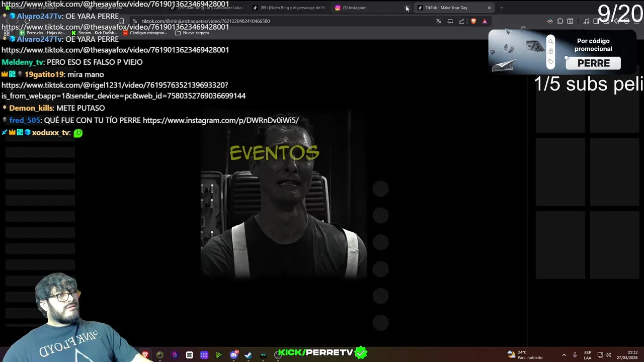Click the TikTok video with EVENTOS caption
644x362 pixels.
[284, 194]
